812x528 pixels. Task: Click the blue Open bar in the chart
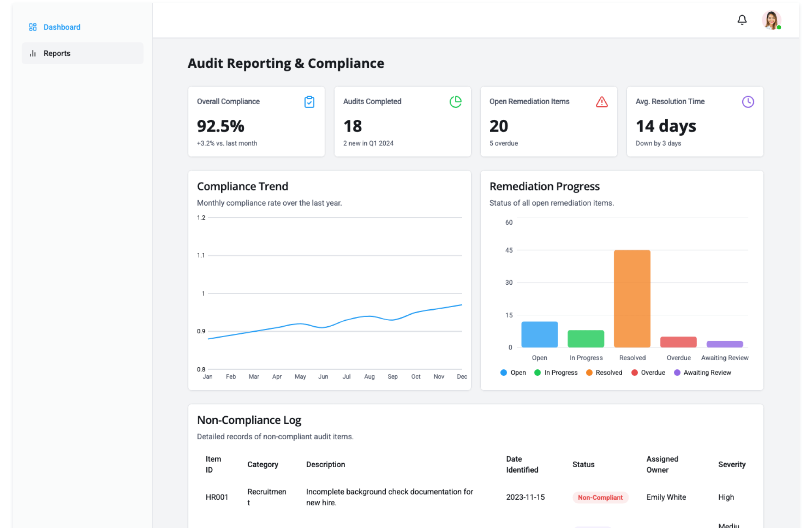[539, 334]
